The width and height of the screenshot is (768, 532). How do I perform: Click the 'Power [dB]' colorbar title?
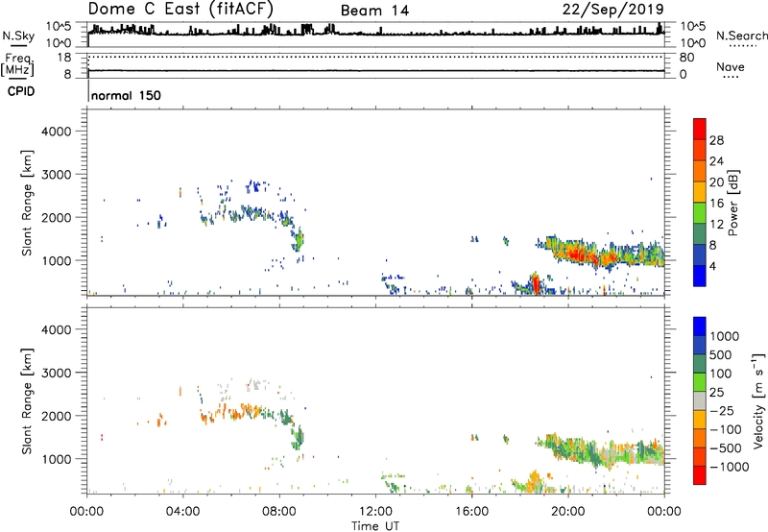733,203
